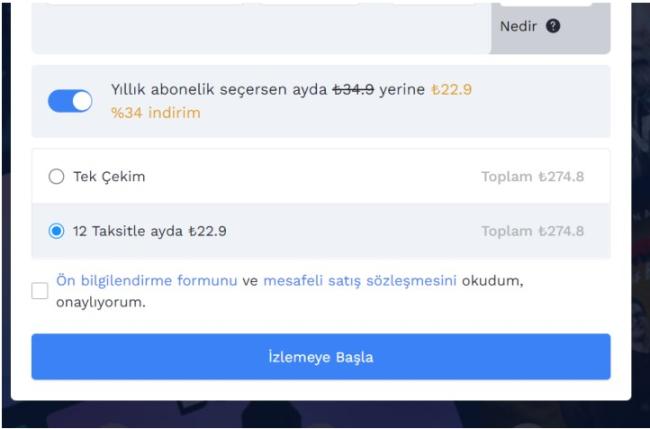Toggle the yearly subscription switch
This screenshot has width=650, height=429.
(x=70, y=101)
